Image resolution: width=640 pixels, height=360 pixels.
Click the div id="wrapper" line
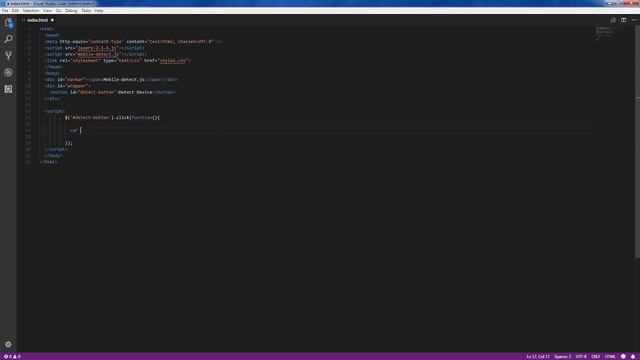68,86
